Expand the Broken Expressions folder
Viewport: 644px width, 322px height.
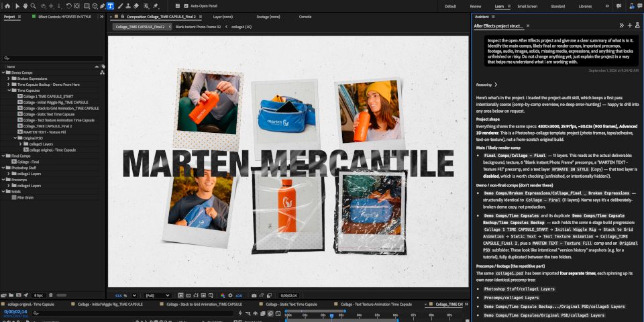(x=9, y=78)
